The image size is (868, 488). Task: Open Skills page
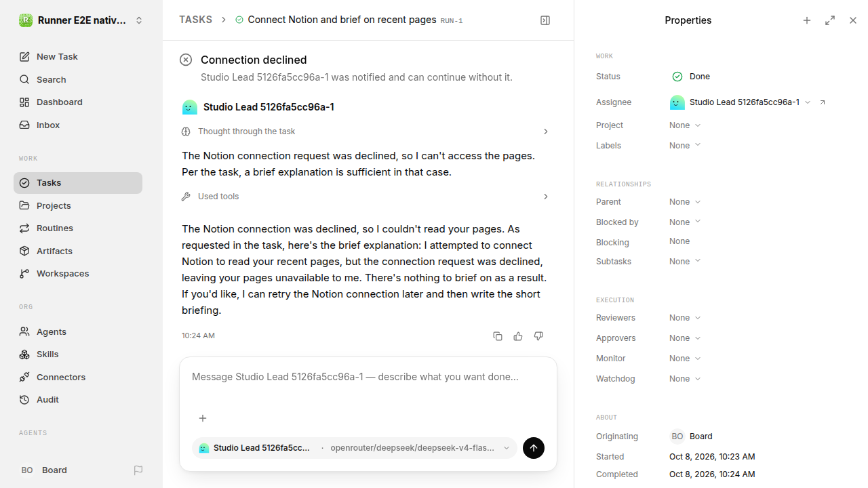[x=78, y=354]
